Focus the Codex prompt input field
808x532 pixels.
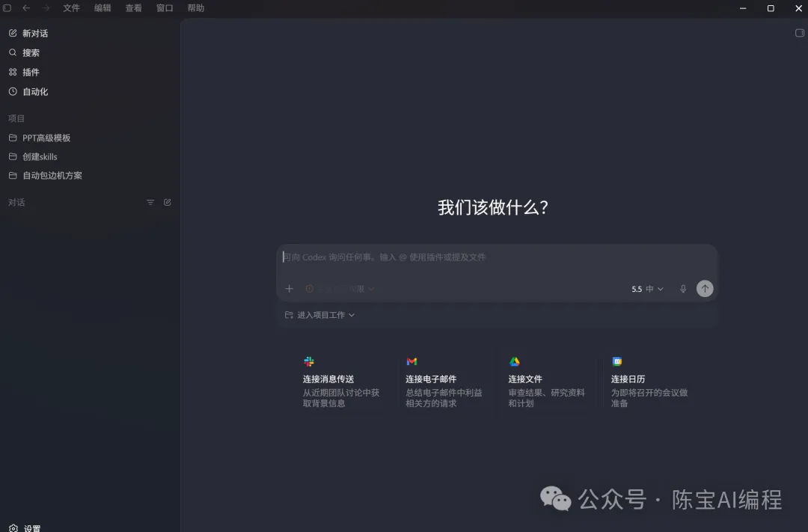click(x=497, y=257)
